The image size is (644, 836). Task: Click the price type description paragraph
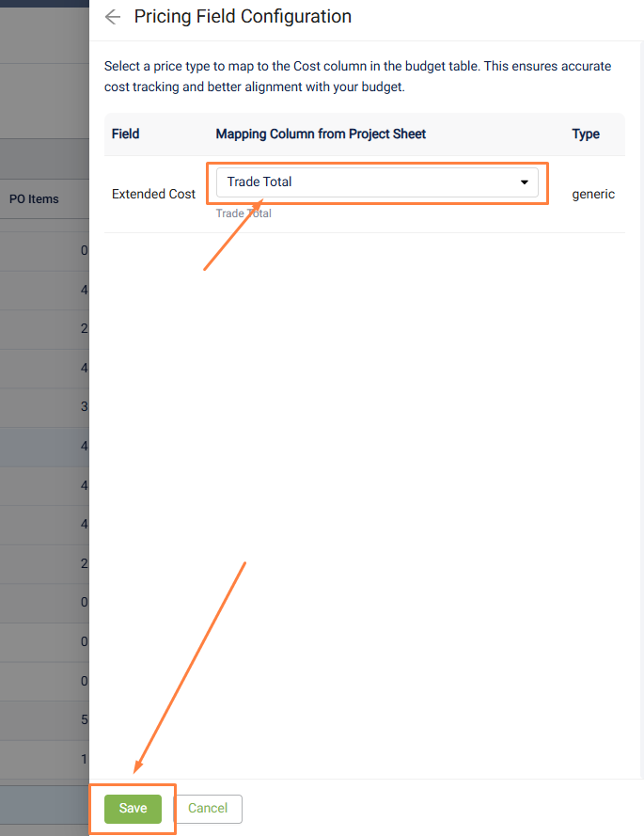tap(357, 76)
